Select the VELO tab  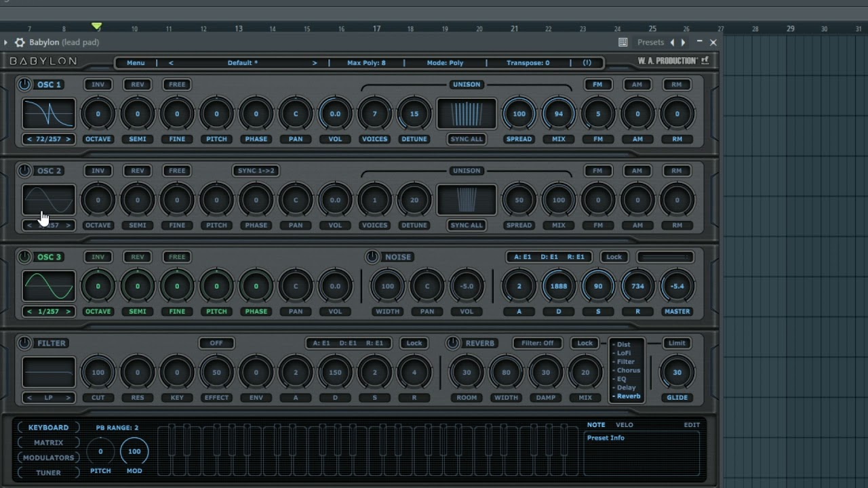[x=625, y=425]
